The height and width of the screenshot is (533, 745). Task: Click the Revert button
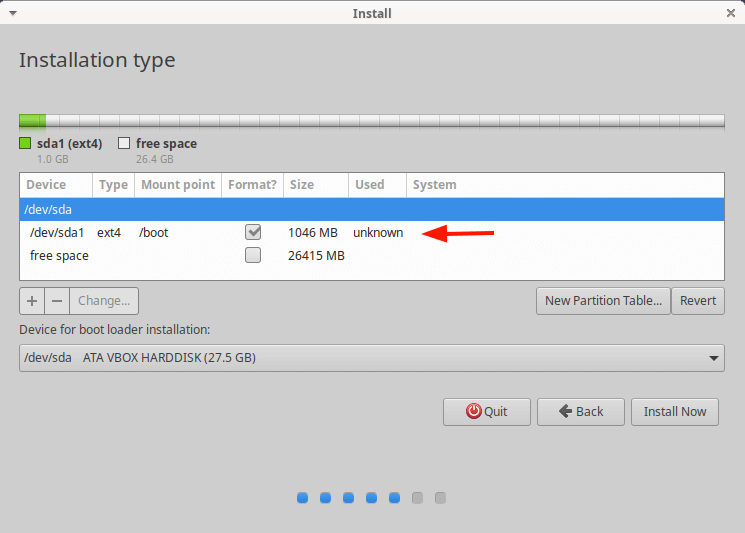click(x=697, y=301)
